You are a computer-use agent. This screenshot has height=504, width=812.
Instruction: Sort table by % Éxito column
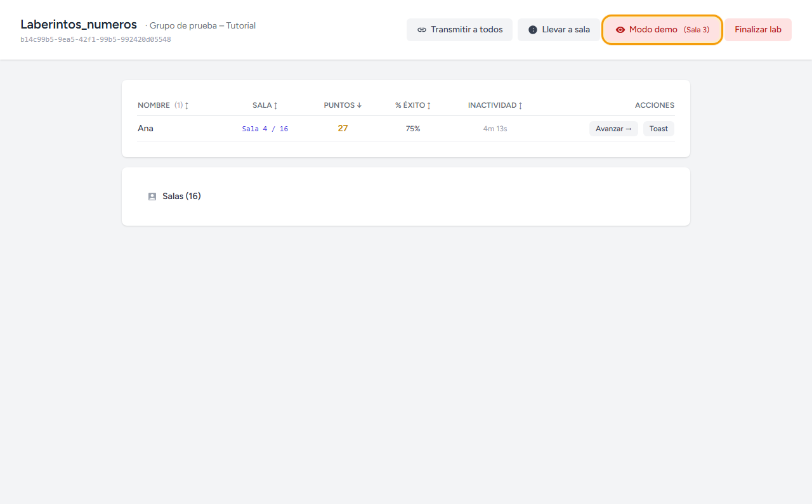coord(413,105)
